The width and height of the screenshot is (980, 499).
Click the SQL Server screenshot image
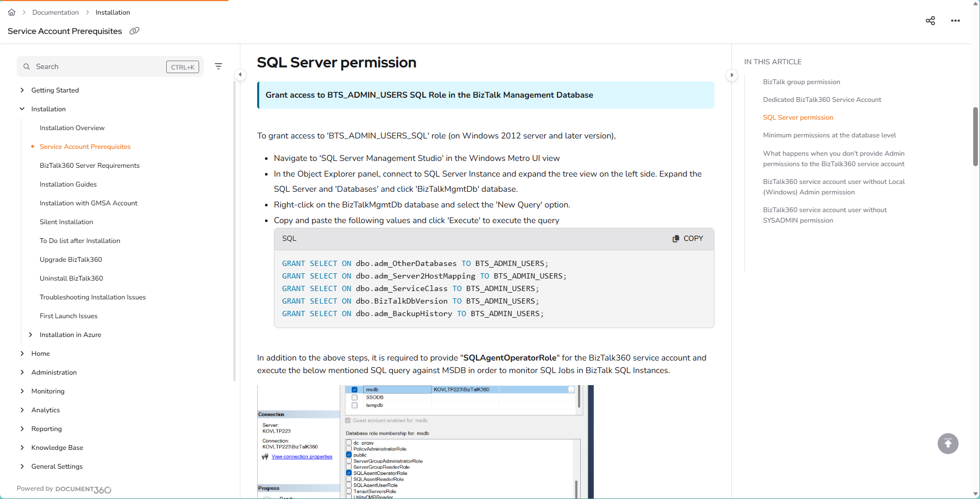tap(425, 442)
